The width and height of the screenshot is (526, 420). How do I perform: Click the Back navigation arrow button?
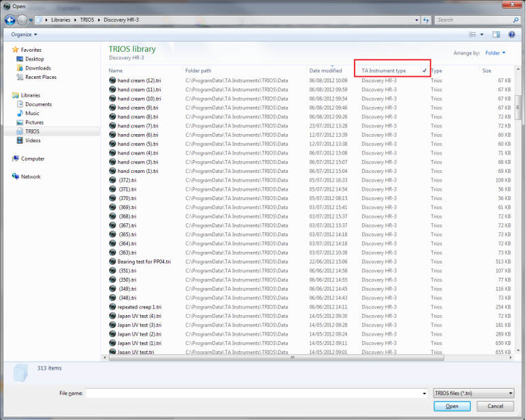coord(11,20)
